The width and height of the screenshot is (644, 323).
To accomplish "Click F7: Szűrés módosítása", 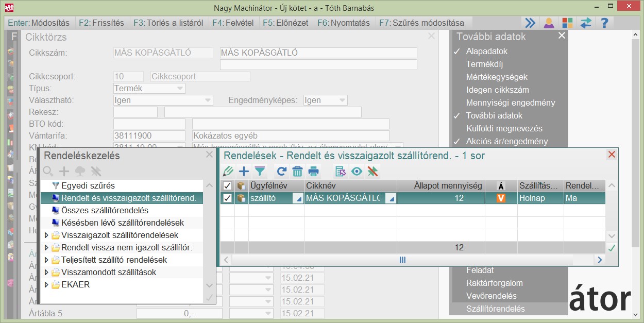I will click(x=421, y=23).
